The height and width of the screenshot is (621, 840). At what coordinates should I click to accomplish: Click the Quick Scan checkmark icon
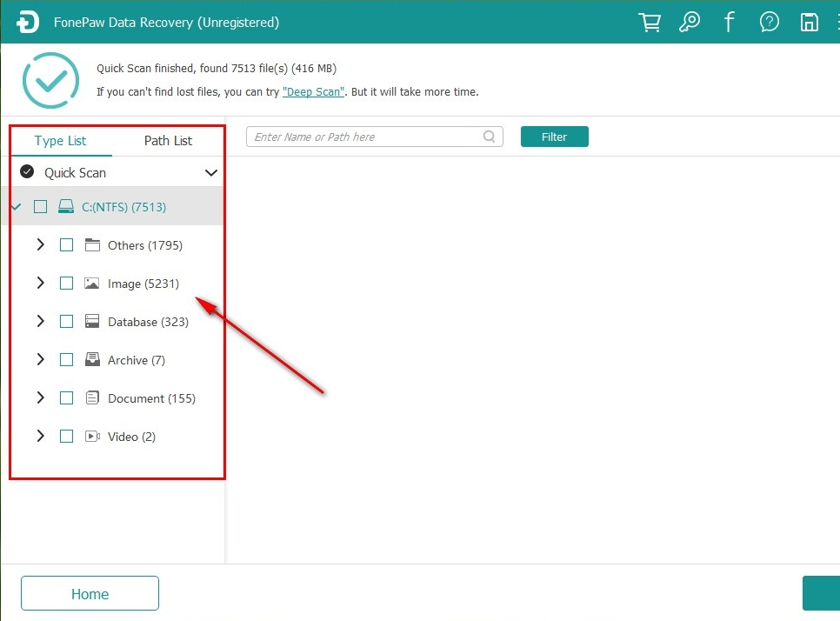point(27,171)
